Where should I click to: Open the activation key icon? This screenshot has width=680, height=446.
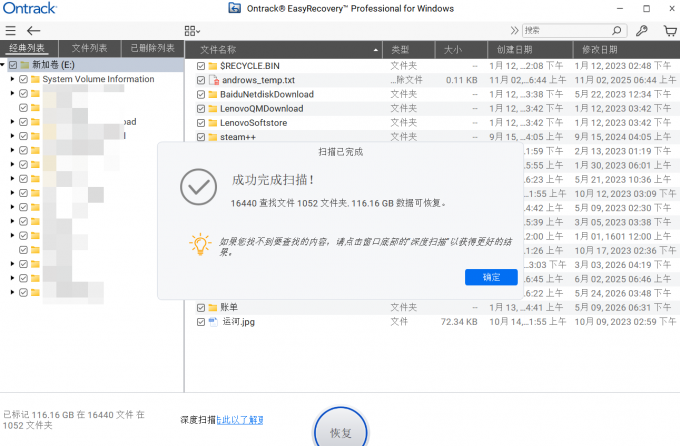(x=642, y=30)
